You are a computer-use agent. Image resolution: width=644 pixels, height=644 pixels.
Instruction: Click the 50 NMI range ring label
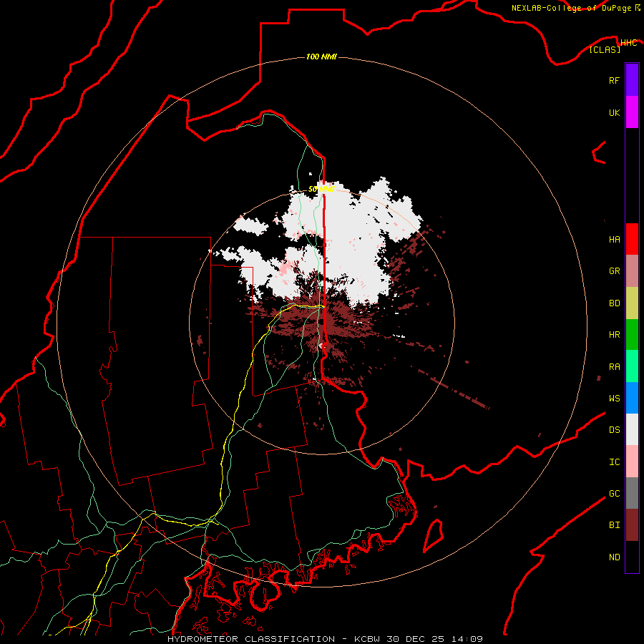click(321, 189)
